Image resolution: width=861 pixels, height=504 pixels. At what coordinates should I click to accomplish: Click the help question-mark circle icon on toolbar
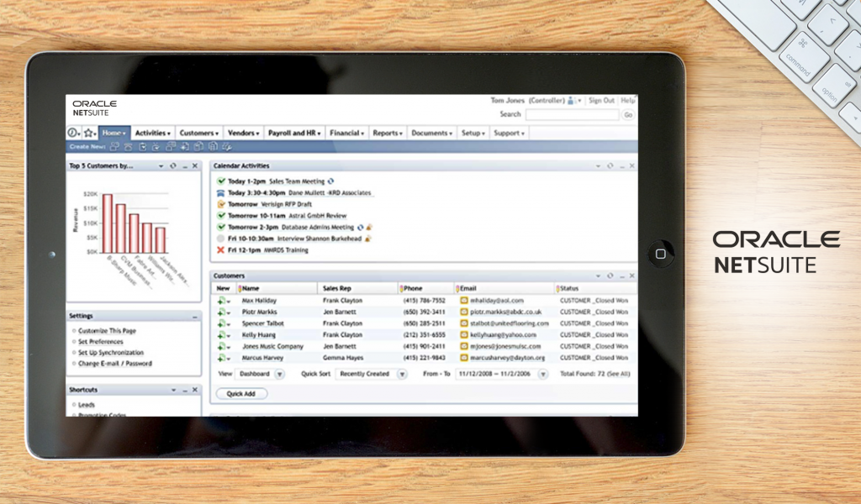click(72, 133)
